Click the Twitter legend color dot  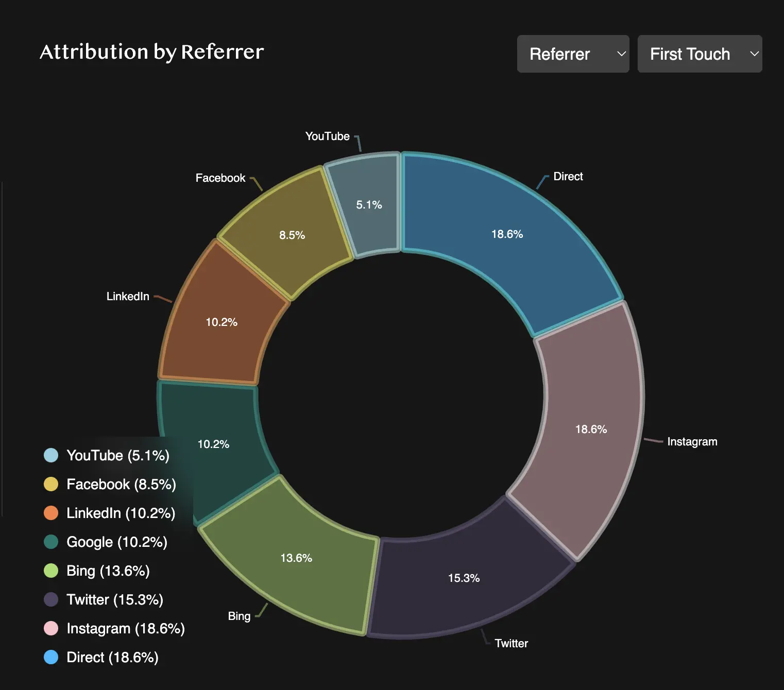click(x=51, y=599)
